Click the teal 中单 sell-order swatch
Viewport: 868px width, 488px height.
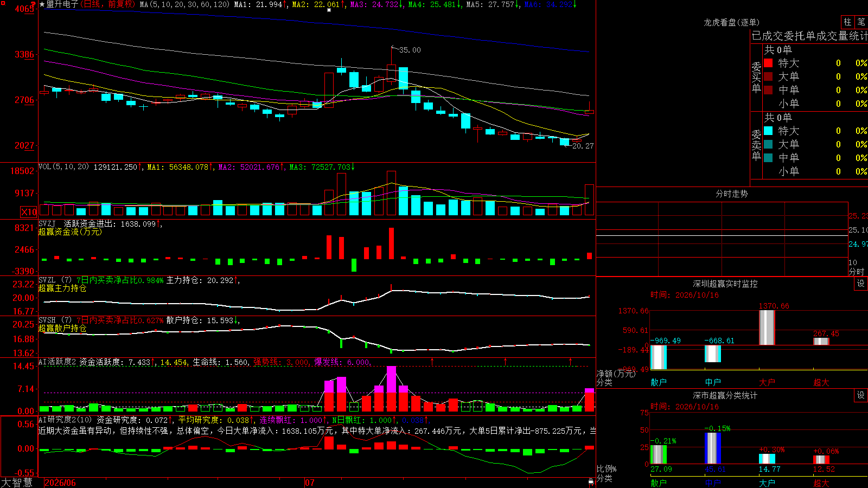pos(768,158)
